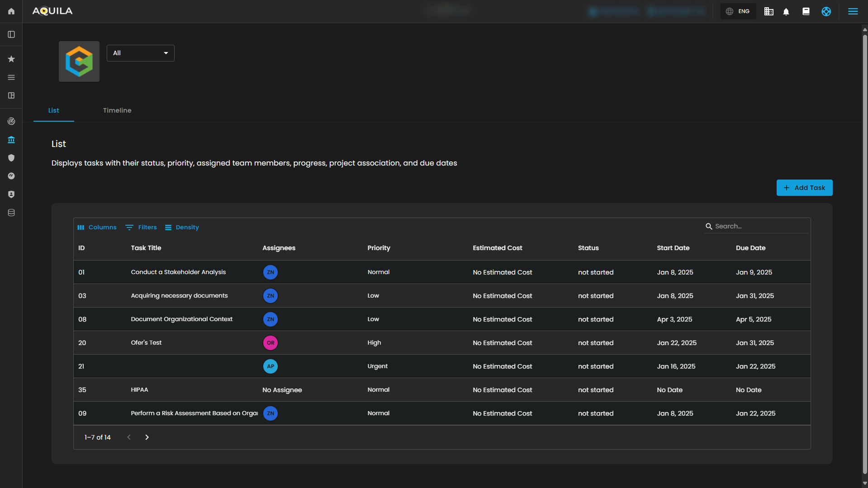Click the OR assignee avatar for Ofer's Test

pyautogui.click(x=270, y=343)
